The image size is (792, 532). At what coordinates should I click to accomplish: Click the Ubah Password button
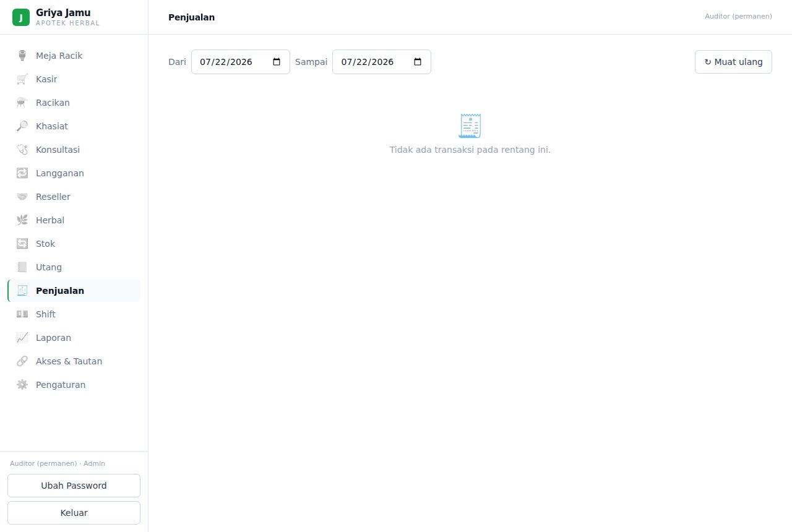pos(74,486)
